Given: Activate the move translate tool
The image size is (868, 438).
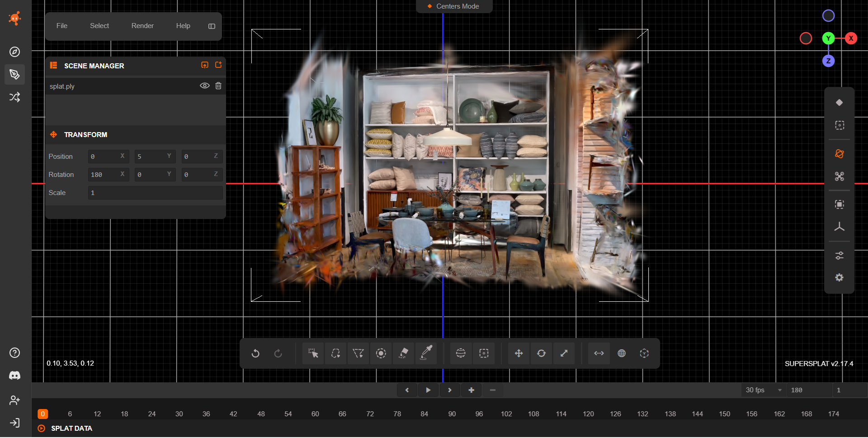Looking at the screenshot, I should tap(519, 353).
